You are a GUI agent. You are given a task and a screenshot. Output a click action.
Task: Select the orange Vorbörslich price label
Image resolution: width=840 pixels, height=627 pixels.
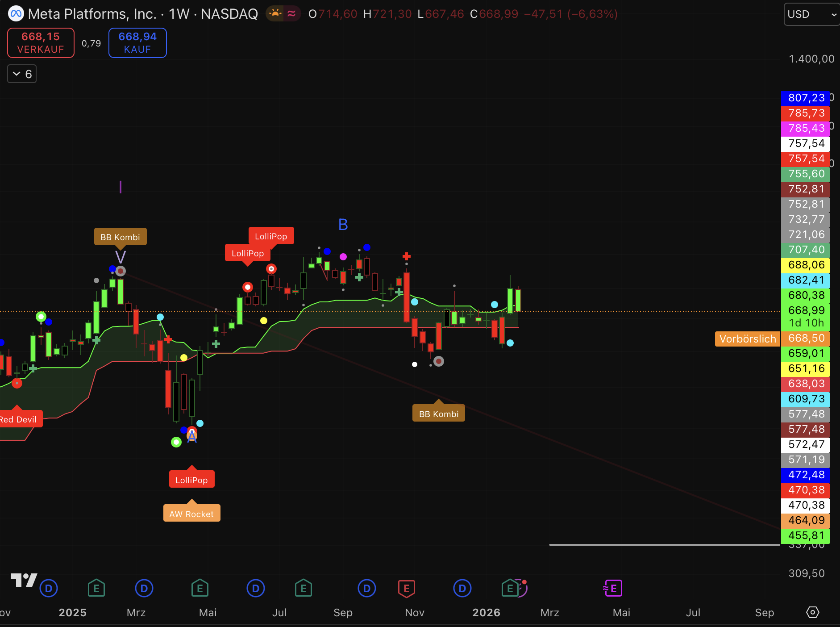click(x=747, y=339)
